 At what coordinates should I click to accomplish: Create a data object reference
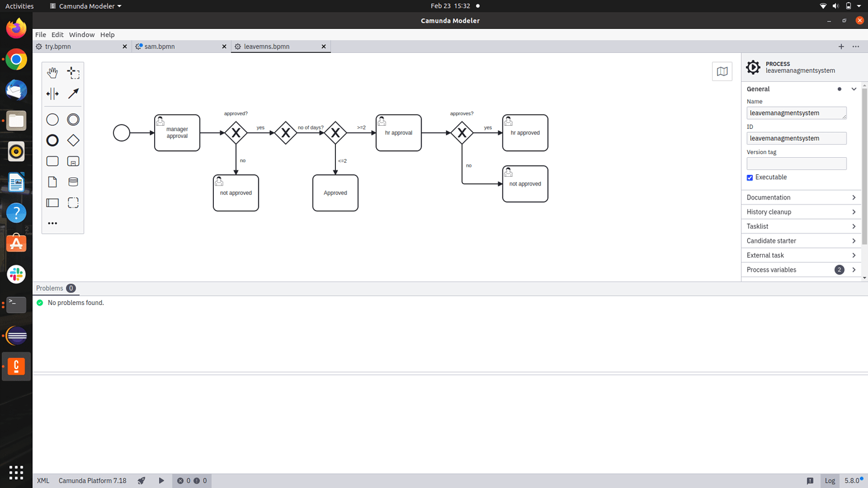(x=52, y=182)
